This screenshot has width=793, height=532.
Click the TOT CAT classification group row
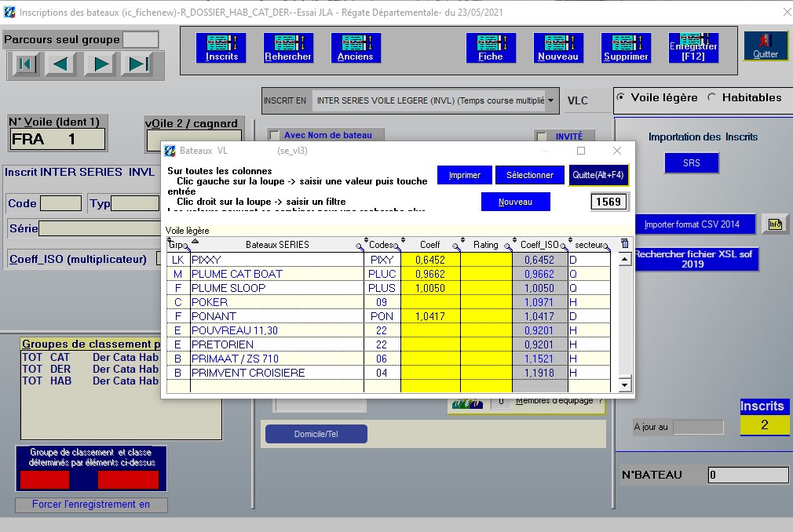pos(90,357)
